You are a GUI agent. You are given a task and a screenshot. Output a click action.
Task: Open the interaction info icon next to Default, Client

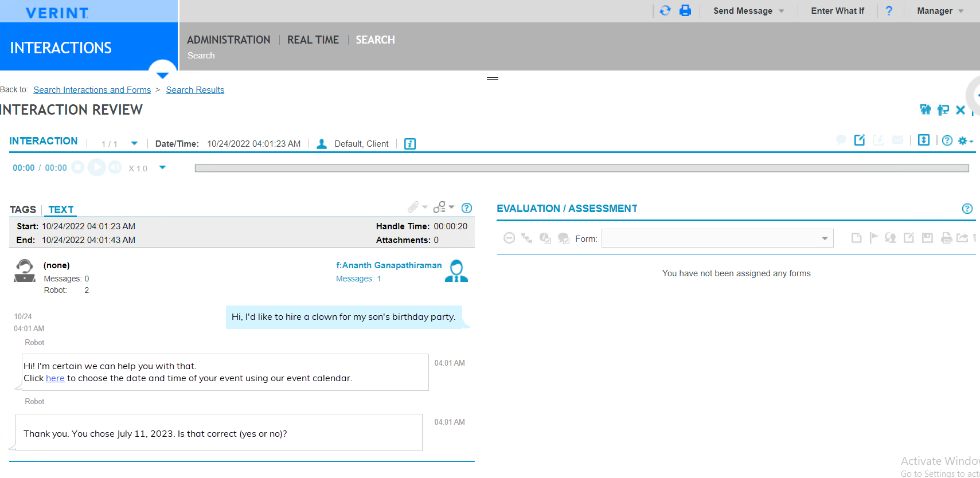(x=409, y=144)
